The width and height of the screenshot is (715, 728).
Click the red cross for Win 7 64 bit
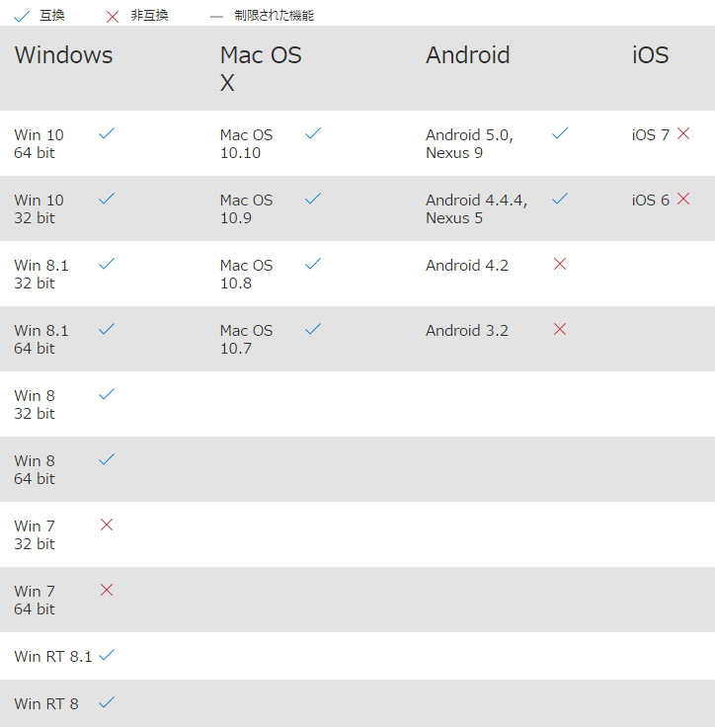(x=108, y=590)
